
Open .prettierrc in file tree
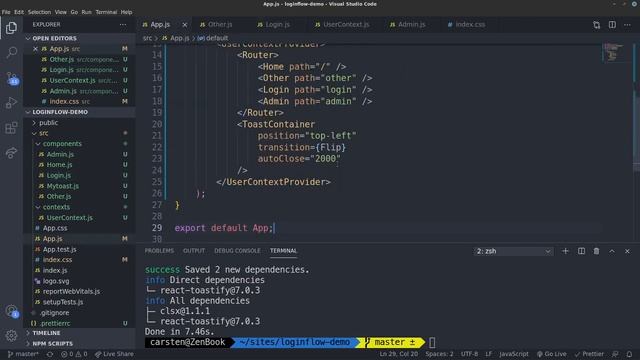tap(55, 323)
